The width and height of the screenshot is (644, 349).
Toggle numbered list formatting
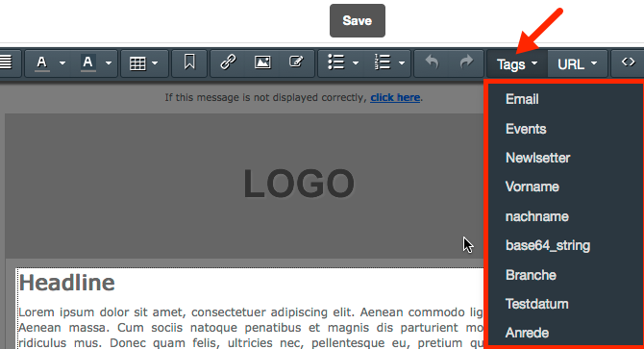click(x=383, y=62)
